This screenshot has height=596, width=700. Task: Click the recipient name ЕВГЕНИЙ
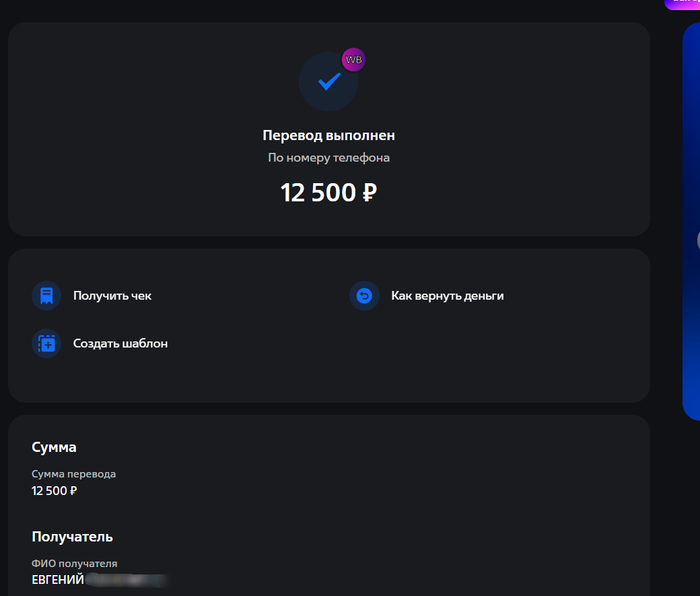click(58, 580)
